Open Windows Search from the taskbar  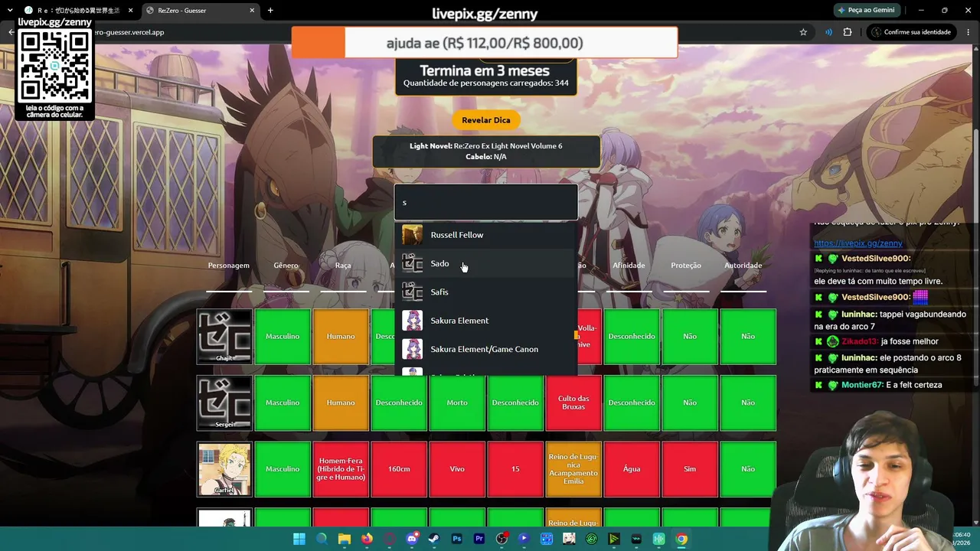[x=322, y=539]
